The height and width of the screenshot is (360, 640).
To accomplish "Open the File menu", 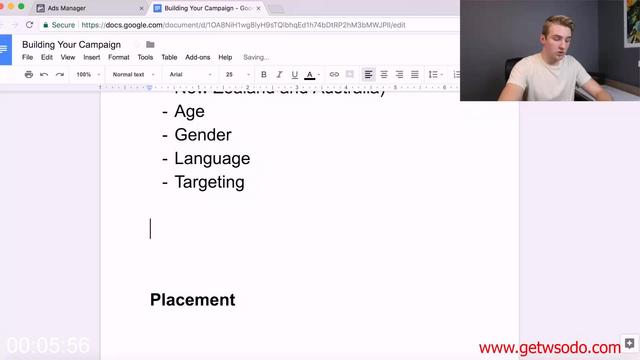I will [27, 57].
